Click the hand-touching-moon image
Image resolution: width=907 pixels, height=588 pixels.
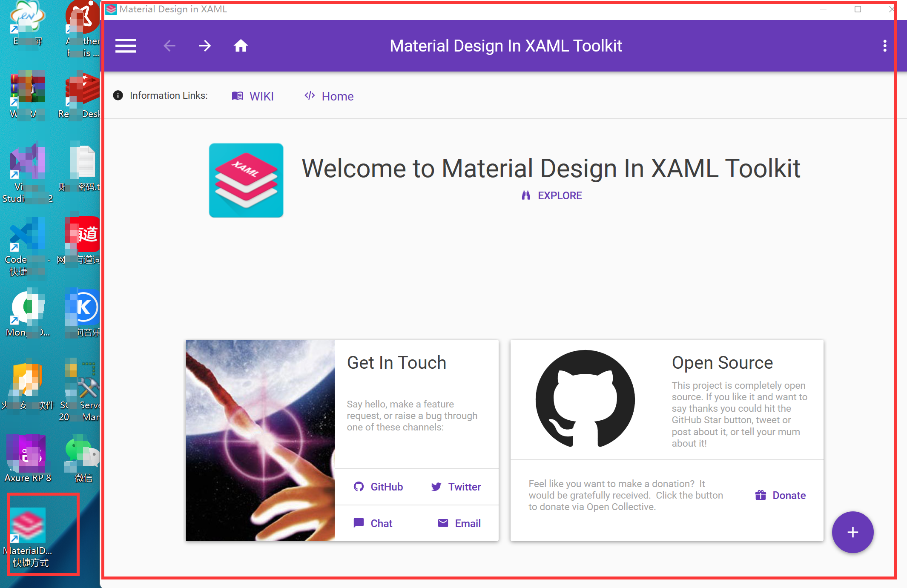coord(260,440)
